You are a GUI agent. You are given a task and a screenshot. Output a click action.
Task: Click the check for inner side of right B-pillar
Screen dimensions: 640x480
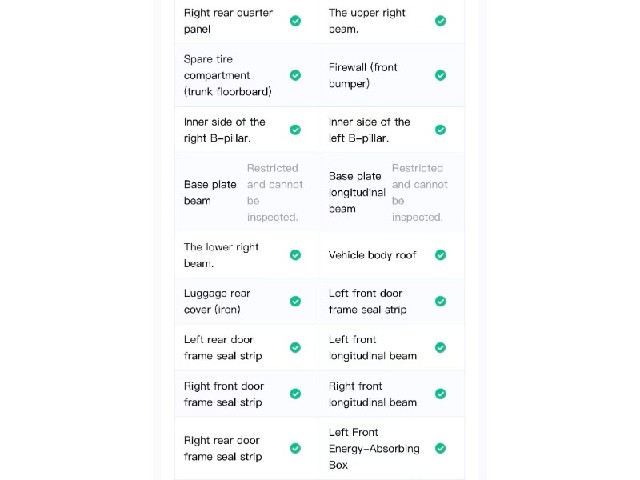point(296,130)
